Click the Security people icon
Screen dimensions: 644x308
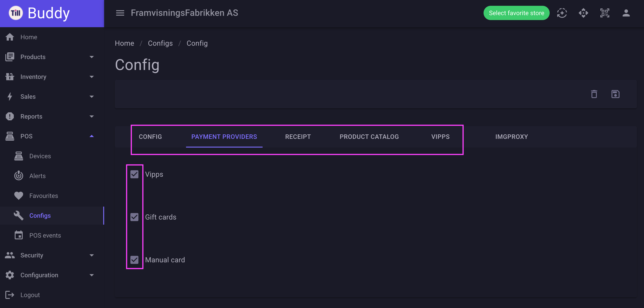[x=10, y=255]
